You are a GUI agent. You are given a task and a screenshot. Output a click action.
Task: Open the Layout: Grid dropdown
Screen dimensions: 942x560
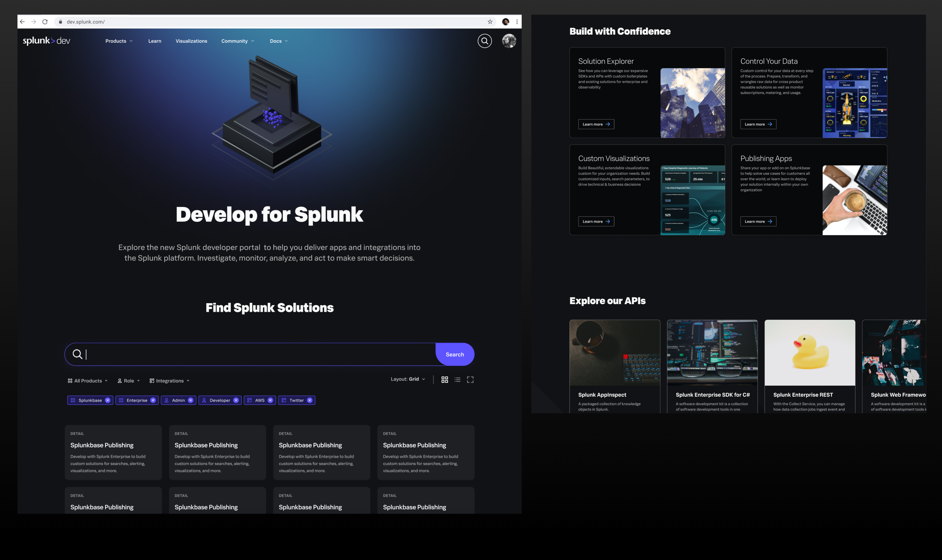click(x=408, y=379)
